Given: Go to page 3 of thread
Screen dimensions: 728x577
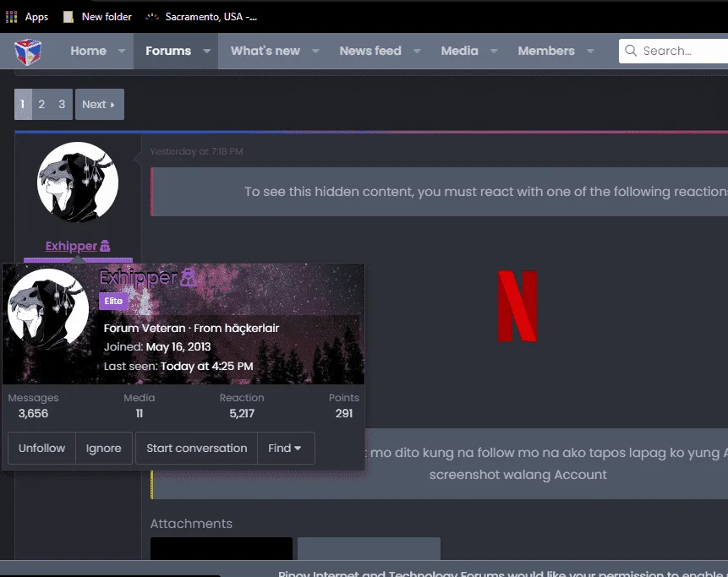Looking at the screenshot, I should 62,105.
